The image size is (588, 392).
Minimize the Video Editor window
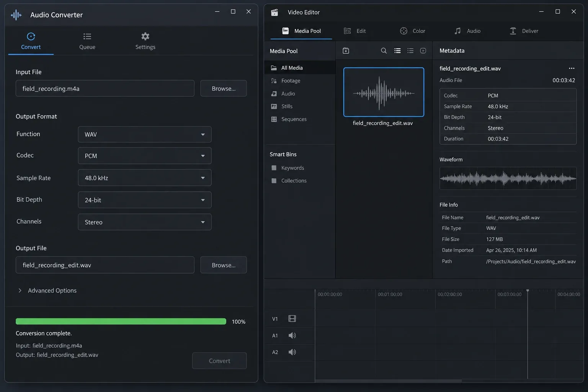[541, 11]
